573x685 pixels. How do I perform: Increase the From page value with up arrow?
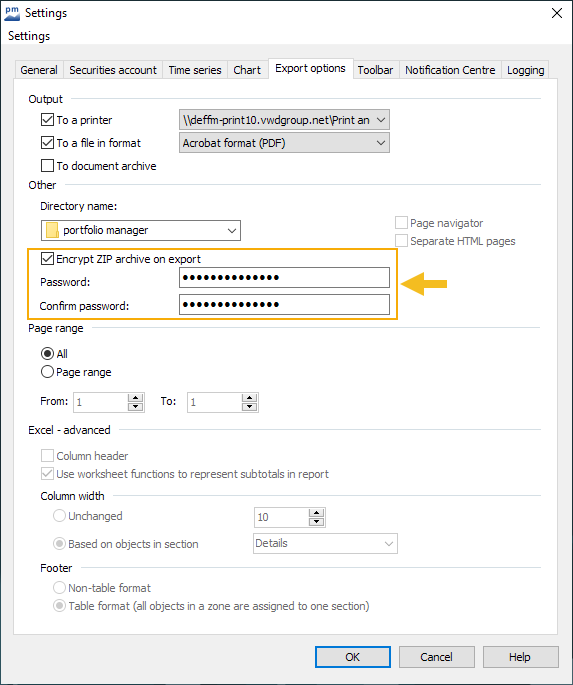click(x=135, y=398)
